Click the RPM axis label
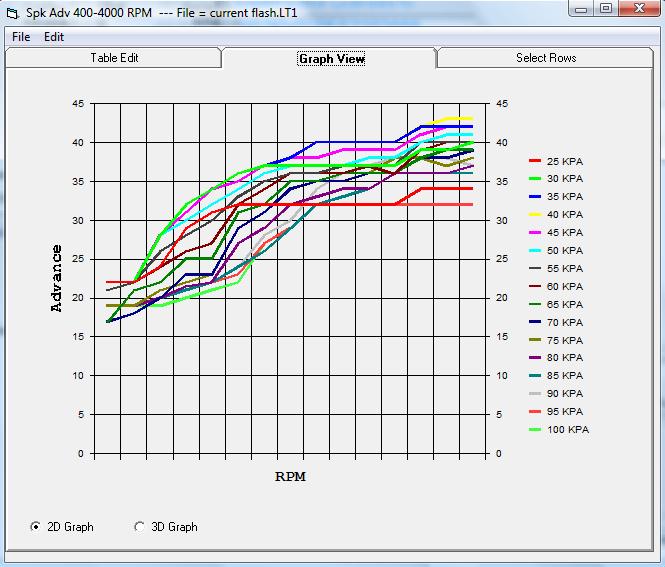This screenshot has height=567, width=665. pyautogui.click(x=290, y=477)
